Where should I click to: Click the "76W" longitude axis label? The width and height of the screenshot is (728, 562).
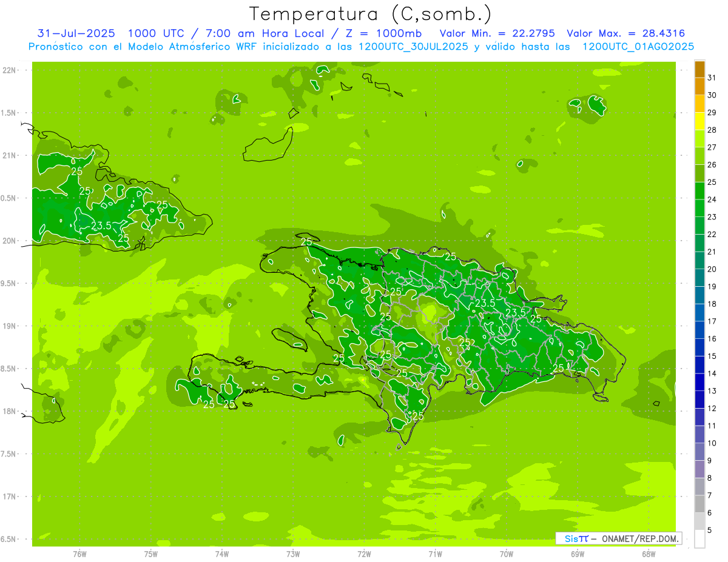79,554
